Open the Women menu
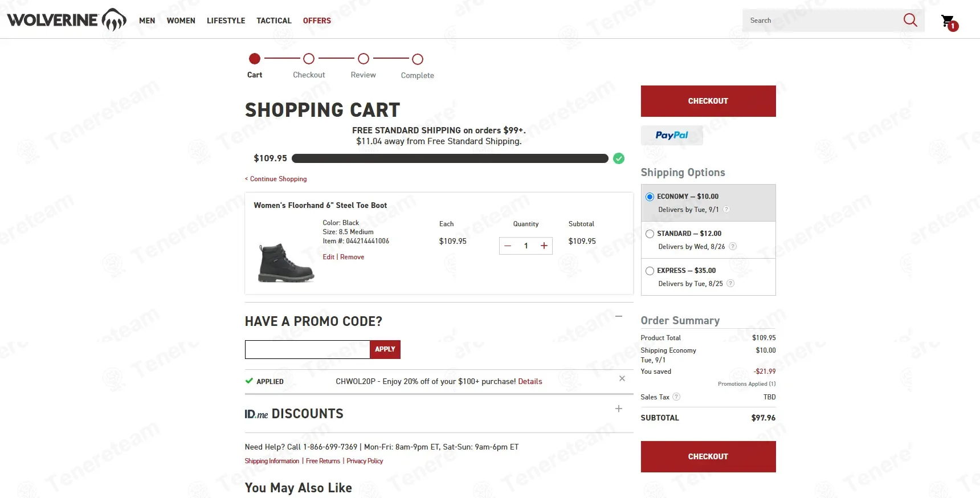The width and height of the screenshot is (980, 498). tap(181, 21)
